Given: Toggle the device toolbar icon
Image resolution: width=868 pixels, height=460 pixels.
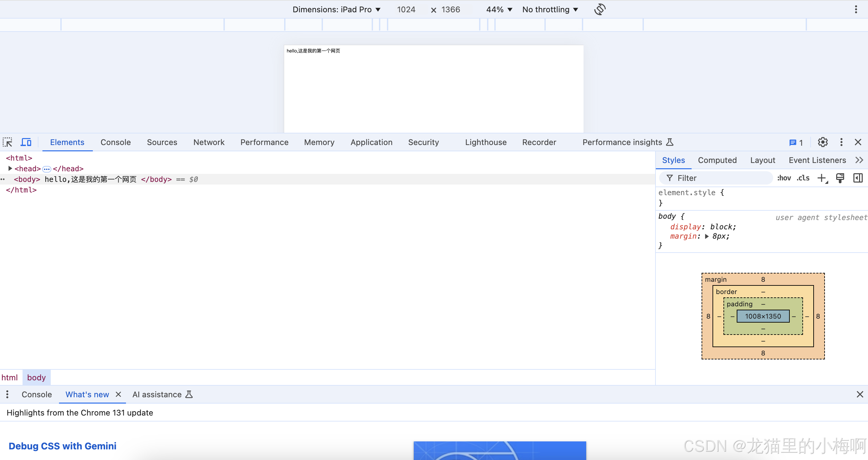Looking at the screenshot, I should pos(26,142).
